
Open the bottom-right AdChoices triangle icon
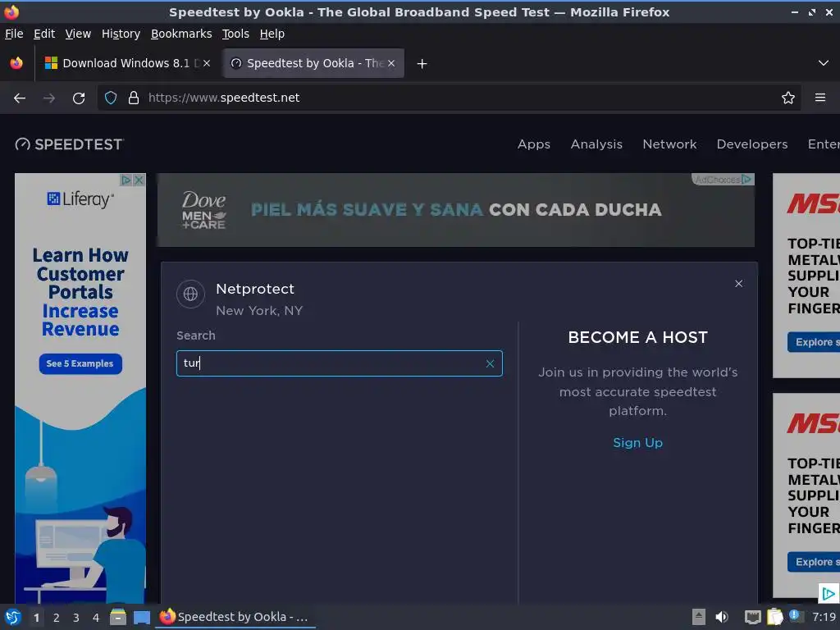click(x=829, y=594)
